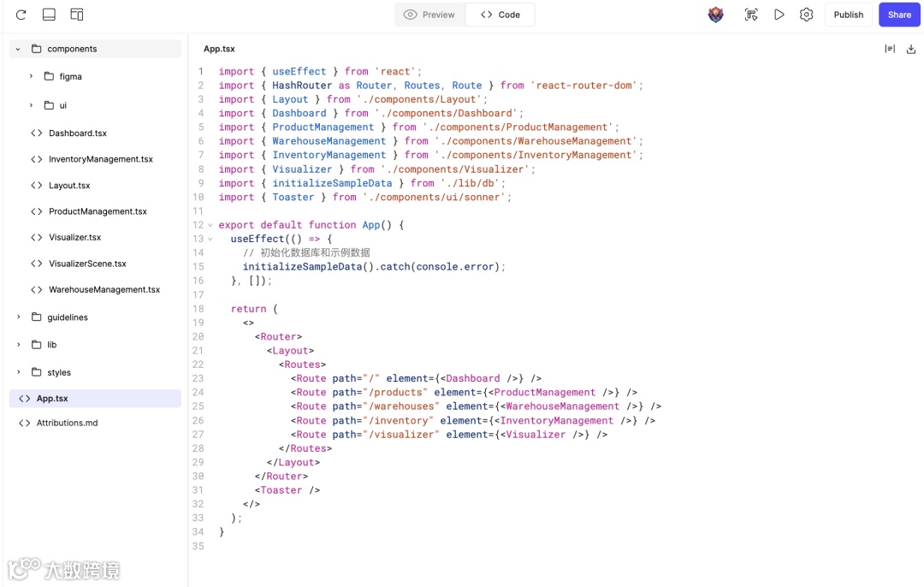Fold the App function at line 12
924x587 pixels.
(210, 225)
